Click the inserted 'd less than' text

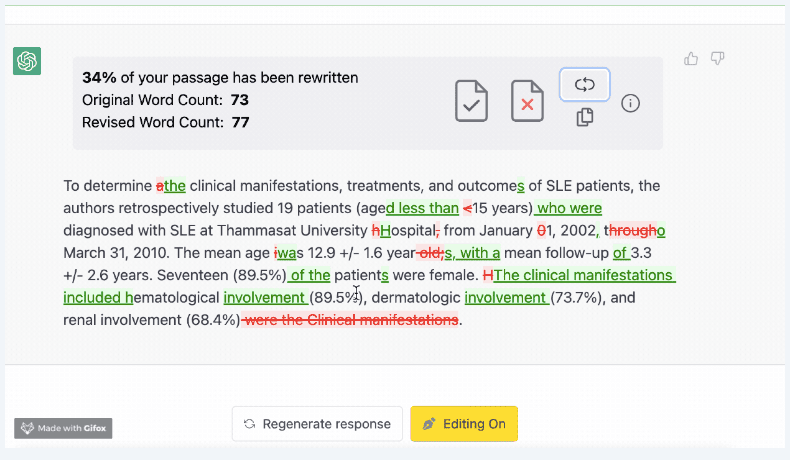[x=422, y=208]
